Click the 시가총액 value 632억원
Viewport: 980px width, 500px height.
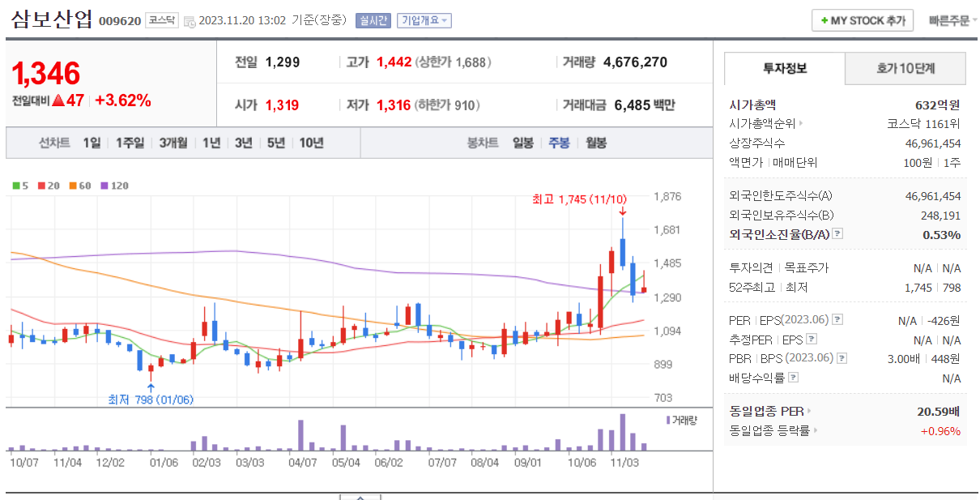pyautogui.click(x=938, y=105)
